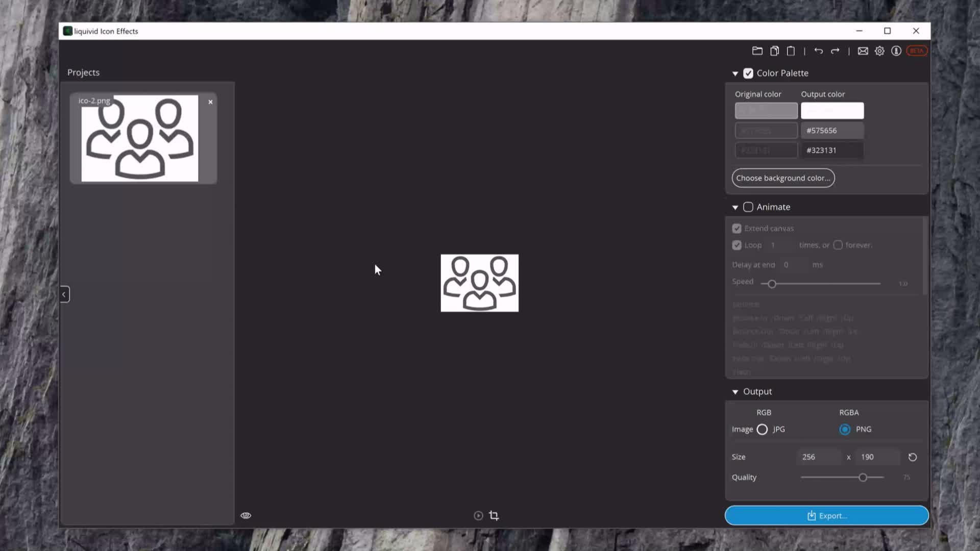Collapse the Projects panel with side chevron

[64, 294]
